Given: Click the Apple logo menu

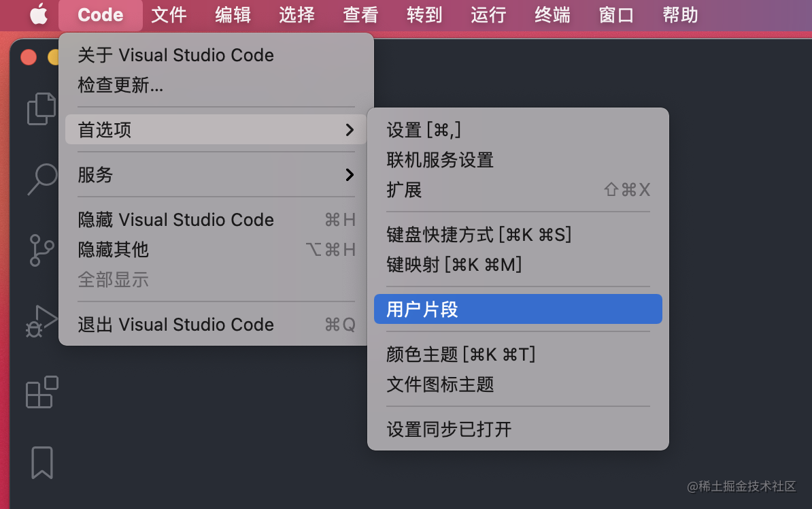Looking at the screenshot, I should [39, 14].
